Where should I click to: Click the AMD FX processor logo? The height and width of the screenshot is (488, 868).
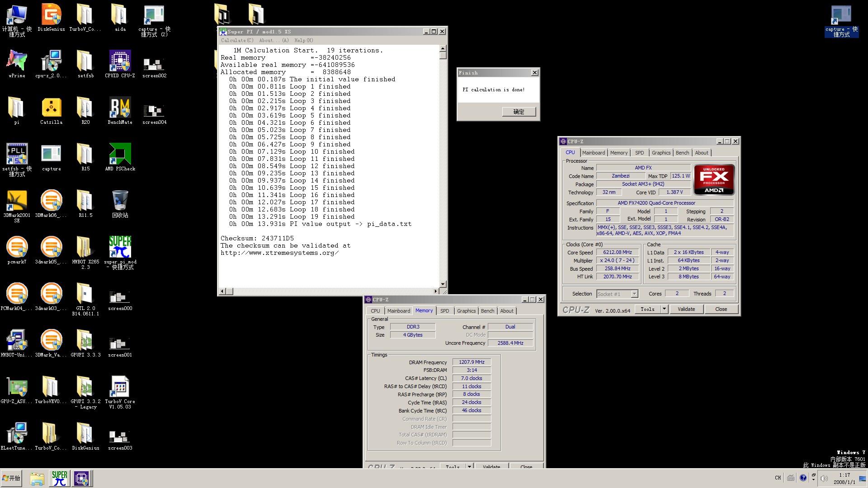pos(714,179)
